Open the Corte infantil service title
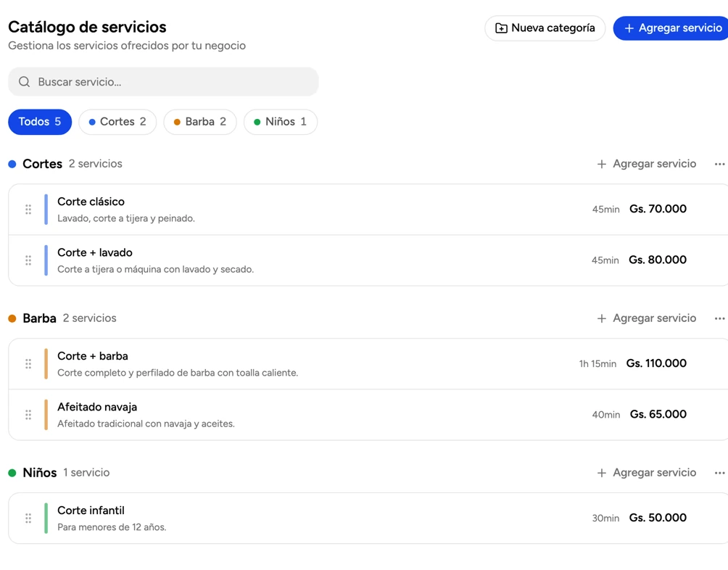 91,511
